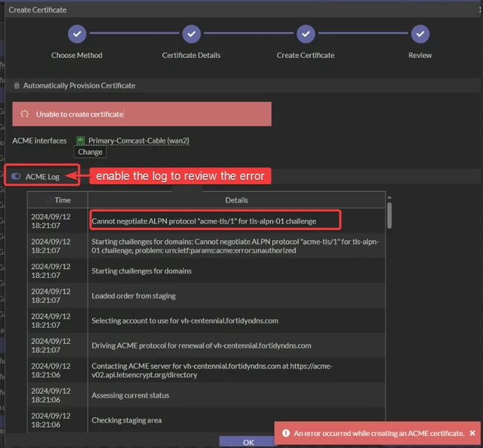Image resolution: width=483 pixels, height=448 pixels.
Task: Click the Automatically Provision Certificate header icon
Action: [16, 85]
